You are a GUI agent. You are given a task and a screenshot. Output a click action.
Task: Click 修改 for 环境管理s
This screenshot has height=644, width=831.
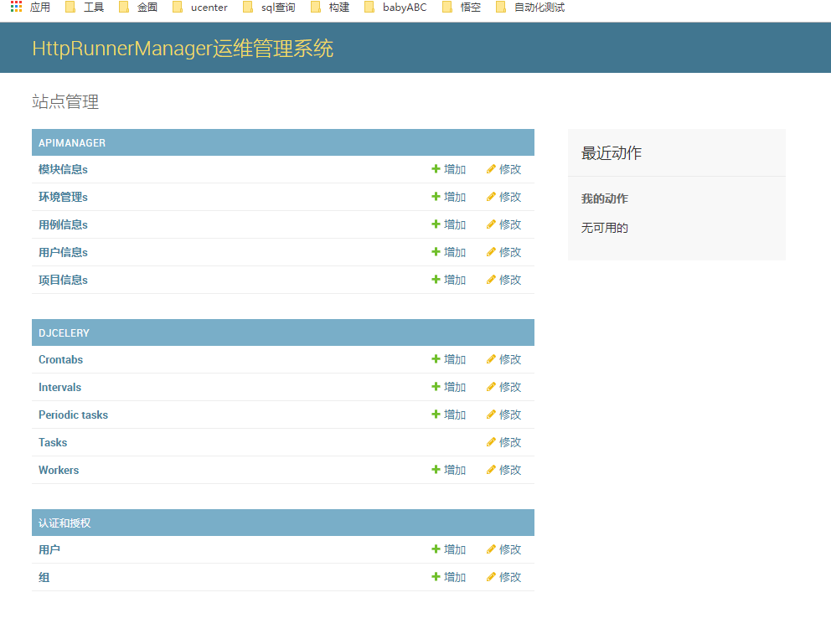pyautogui.click(x=504, y=197)
